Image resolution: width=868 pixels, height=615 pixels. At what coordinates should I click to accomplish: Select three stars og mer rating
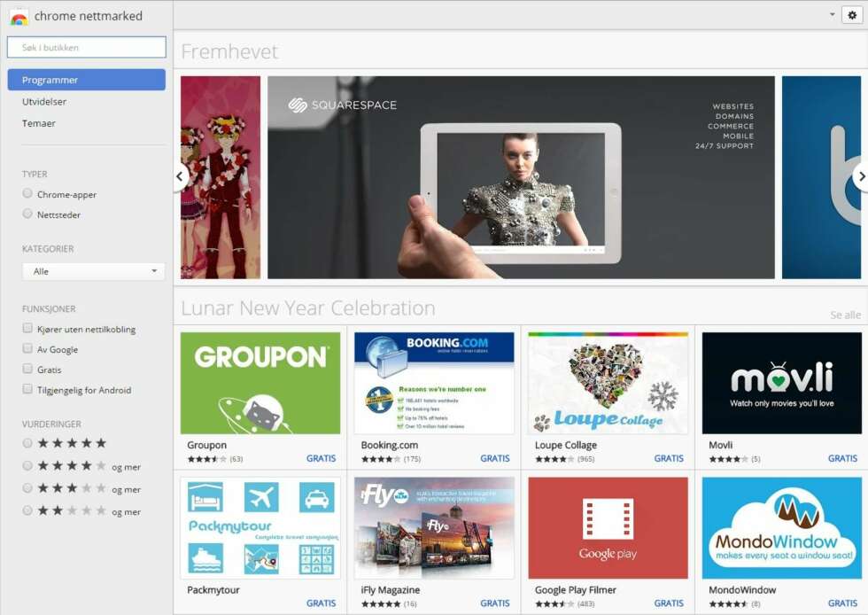(x=27, y=488)
